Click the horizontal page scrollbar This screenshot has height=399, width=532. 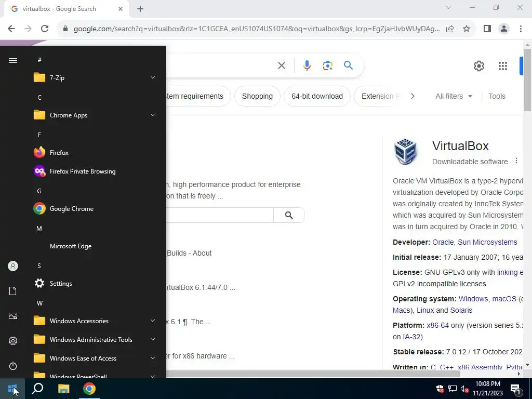click(313, 374)
